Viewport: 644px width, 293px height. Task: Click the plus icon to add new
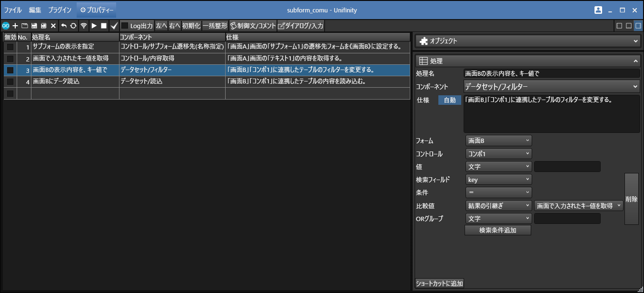(x=15, y=26)
